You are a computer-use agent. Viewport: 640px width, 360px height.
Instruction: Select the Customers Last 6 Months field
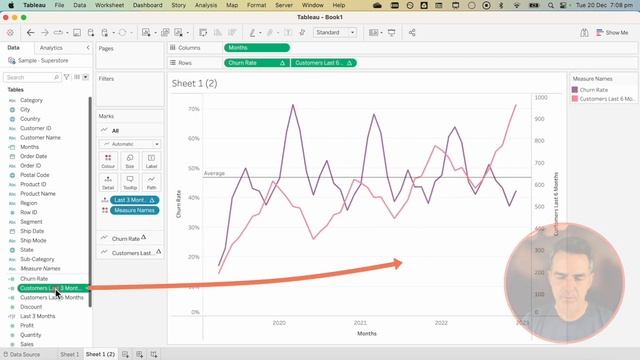[51, 298]
